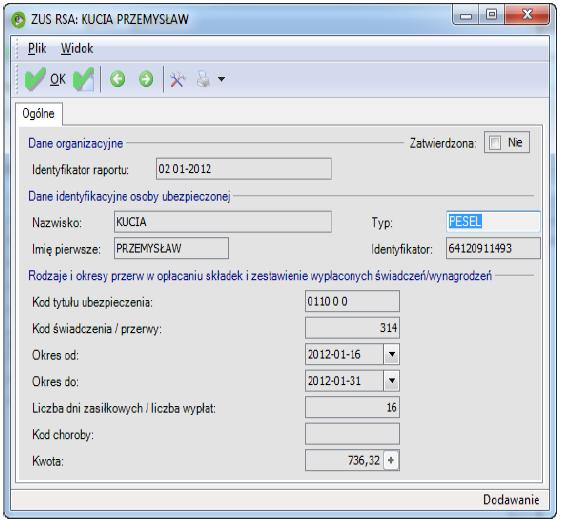Click the green OK checkmark icon
The image size is (561, 522).
pyautogui.click(x=35, y=79)
